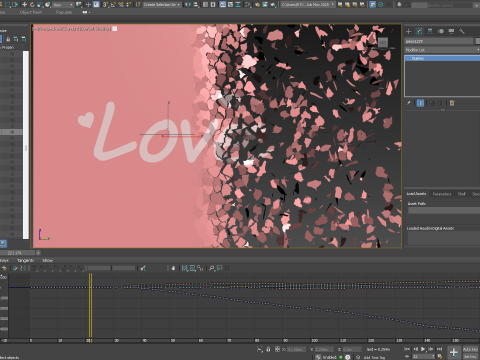Click the Add Time Tag label
Screen dimensions: 480x360
coord(374,357)
